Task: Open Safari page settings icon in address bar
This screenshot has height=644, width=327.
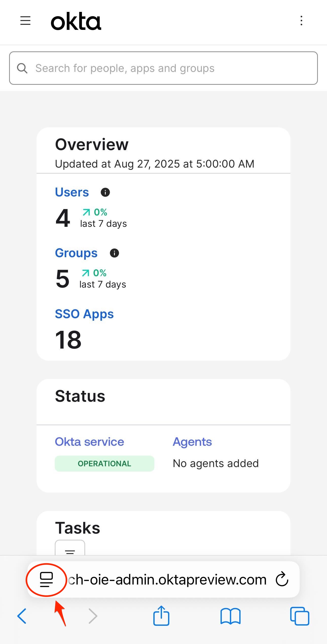Action: click(46, 579)
